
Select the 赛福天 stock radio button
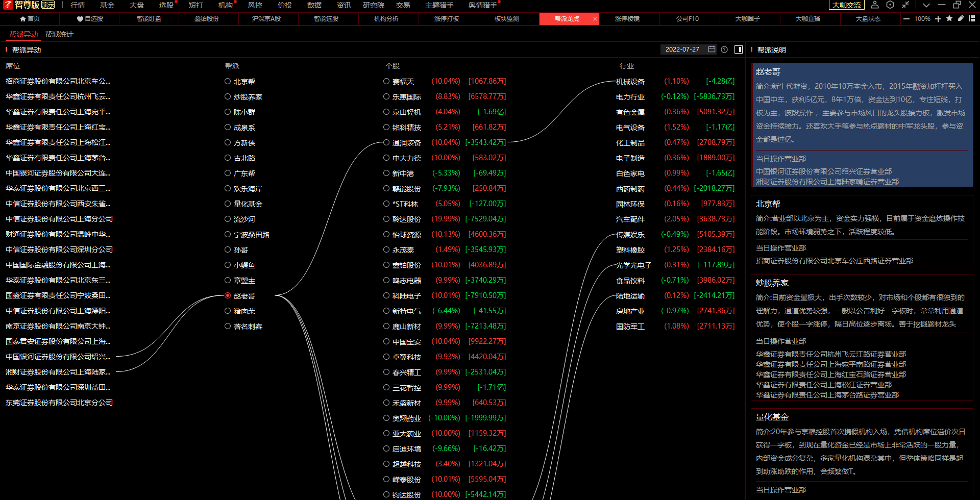pyautogui.click(x=386, y=81)
